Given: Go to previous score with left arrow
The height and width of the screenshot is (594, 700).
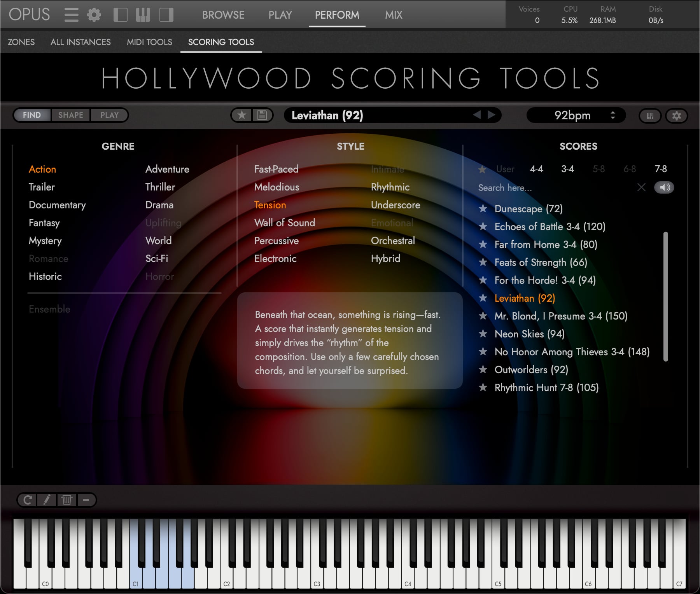Looking at the screenshot, I should tap(477, 115).
